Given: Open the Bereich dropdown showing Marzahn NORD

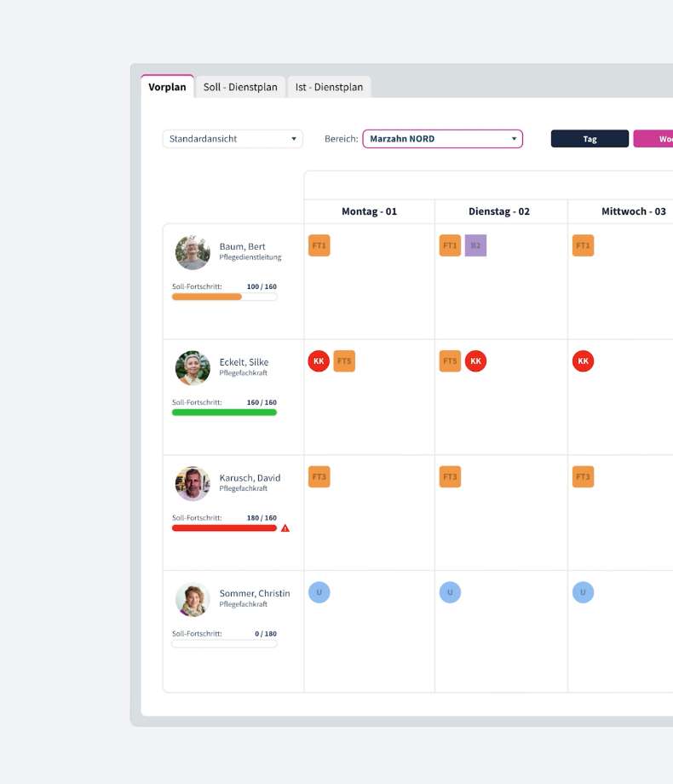Looking at the screenshot, I should coord(442,139).
